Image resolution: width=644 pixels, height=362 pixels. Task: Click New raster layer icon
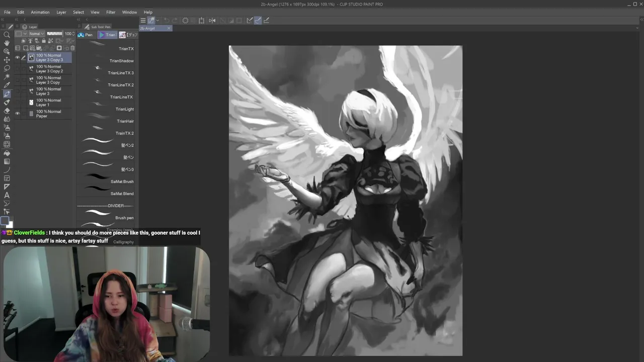click(26, 48)
